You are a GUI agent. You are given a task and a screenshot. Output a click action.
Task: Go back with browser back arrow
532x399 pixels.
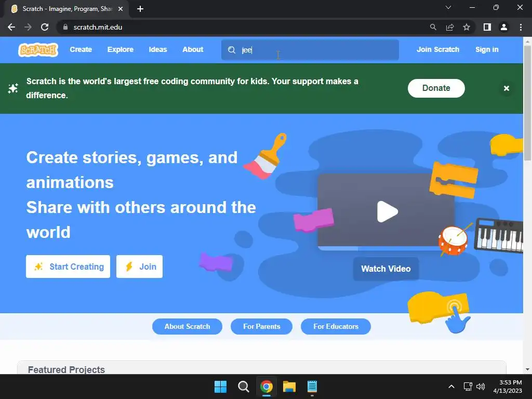[11, 27]
